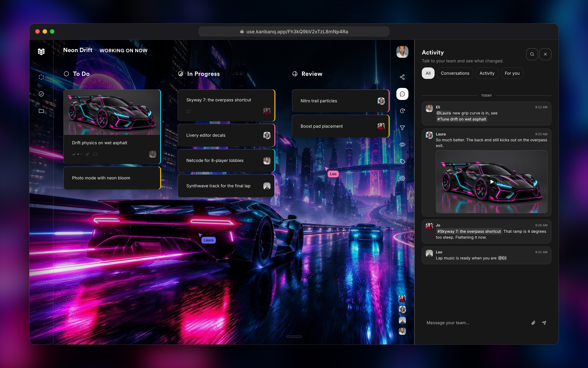The image size is (588, 368).
Task: Open the Boost pad placement card
Action: pos(340,126)
